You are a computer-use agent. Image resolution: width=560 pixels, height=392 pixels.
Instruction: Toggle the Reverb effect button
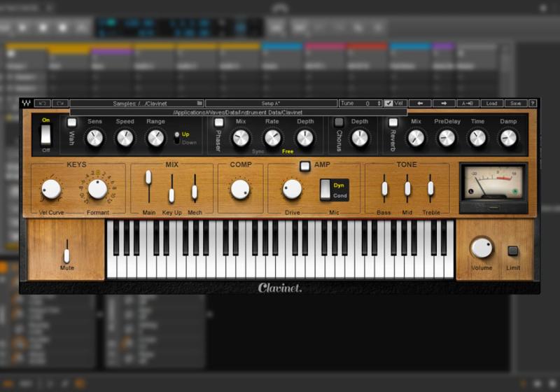coord(393,122)
